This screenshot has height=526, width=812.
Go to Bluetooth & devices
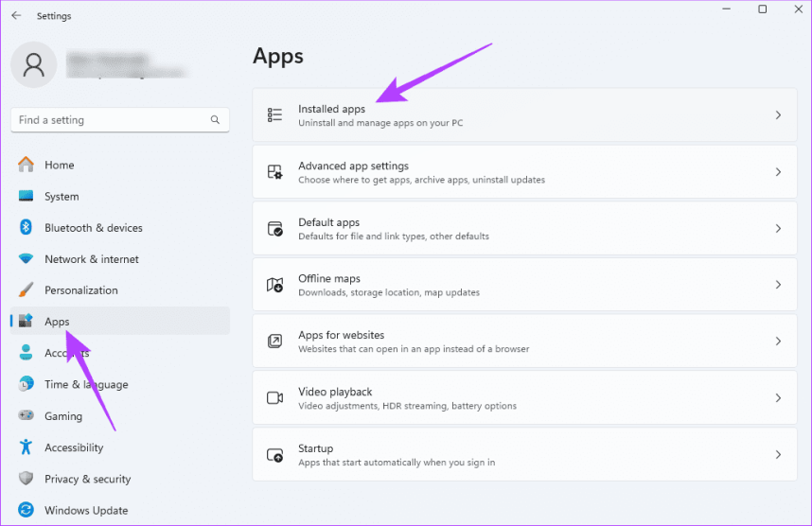click(93, 228)
